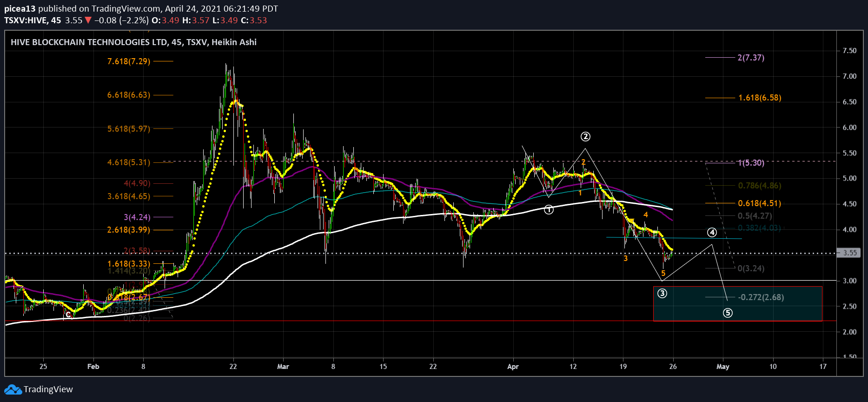Click the circled wave 1 marker
The width and height of the screenshot is (868, 402).
point(549,210)
